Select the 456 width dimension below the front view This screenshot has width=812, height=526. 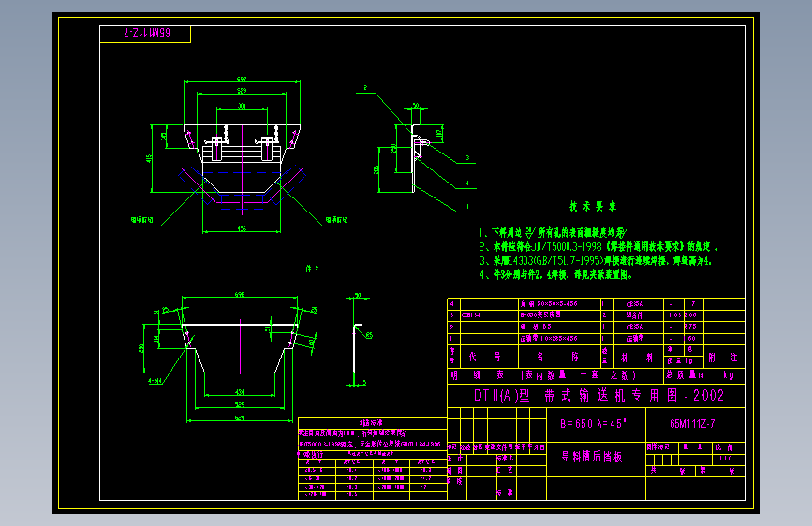click(242, 228)
